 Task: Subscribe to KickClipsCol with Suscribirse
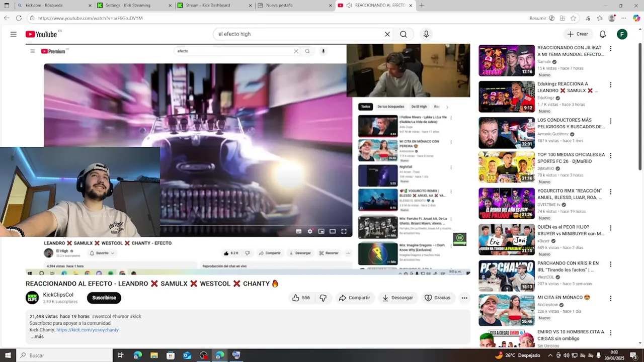[x=104, y=298]
